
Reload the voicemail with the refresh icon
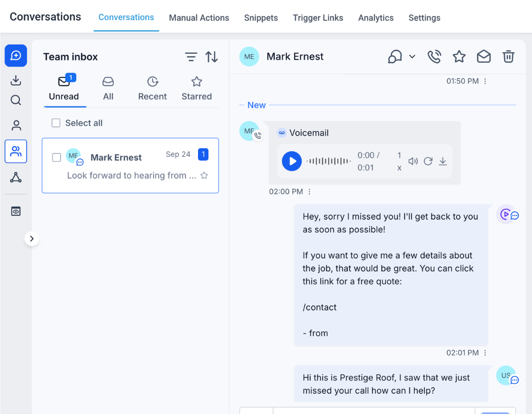coord(428,161)
